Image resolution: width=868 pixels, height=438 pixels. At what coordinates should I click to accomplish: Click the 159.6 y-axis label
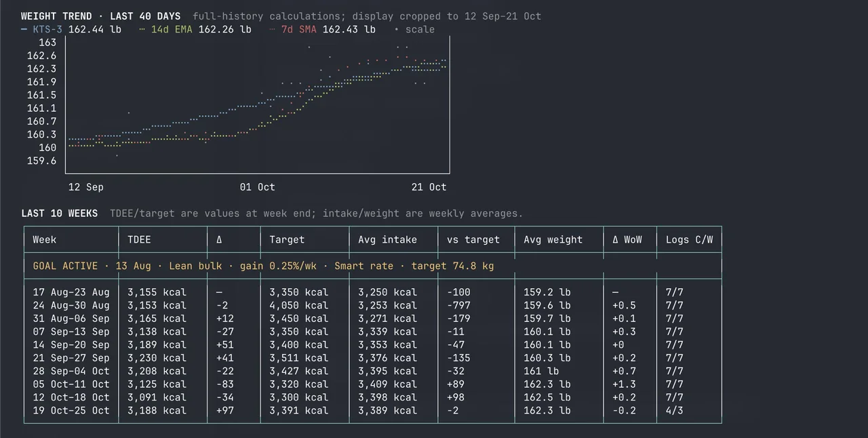point(42,161)
